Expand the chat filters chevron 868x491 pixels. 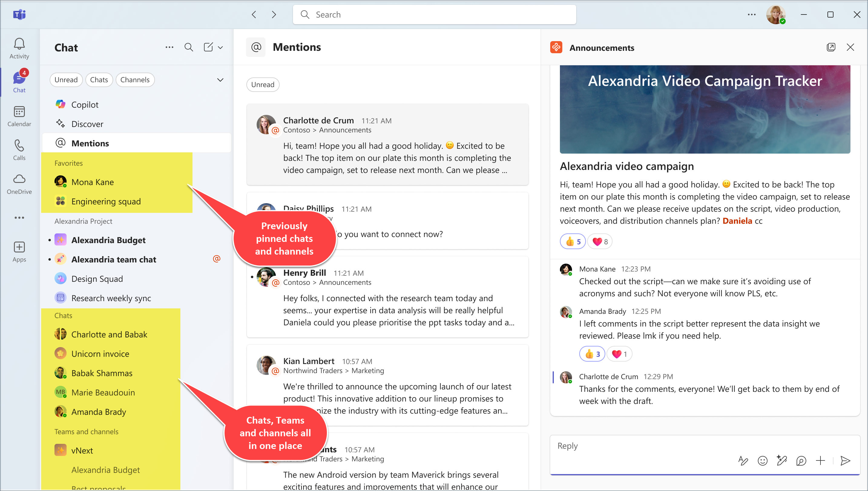[220, 80]
